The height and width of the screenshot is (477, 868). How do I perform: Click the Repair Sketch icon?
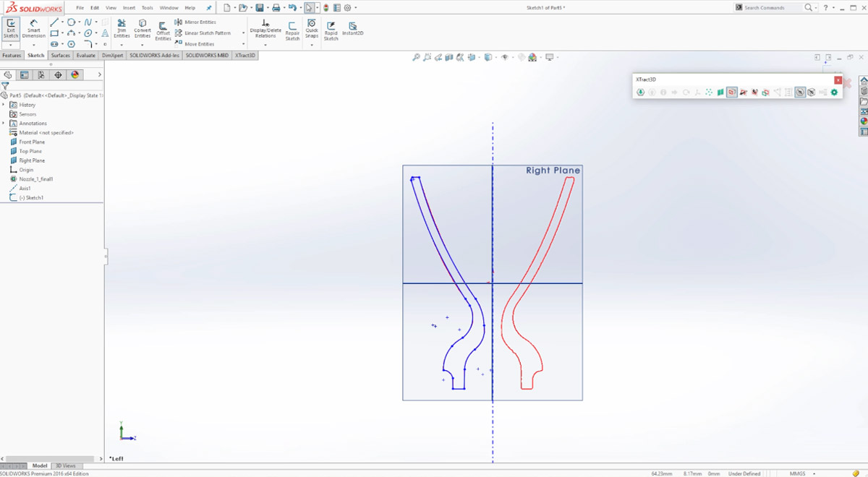[x=292, y=31]
